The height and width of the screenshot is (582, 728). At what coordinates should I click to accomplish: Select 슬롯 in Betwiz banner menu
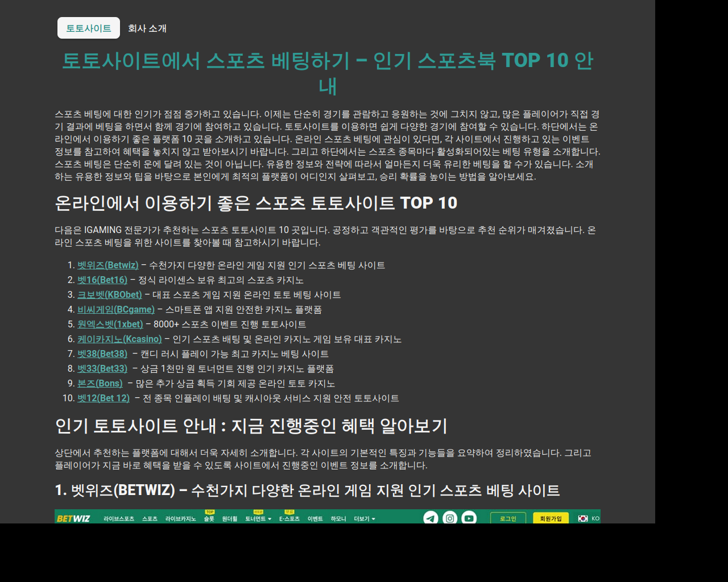pos(209,519)
